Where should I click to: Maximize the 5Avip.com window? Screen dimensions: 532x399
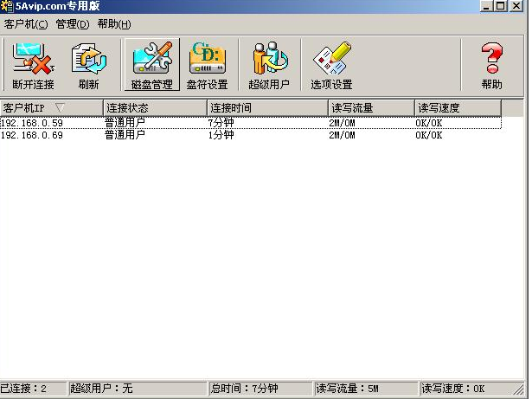tap(501, 6)
